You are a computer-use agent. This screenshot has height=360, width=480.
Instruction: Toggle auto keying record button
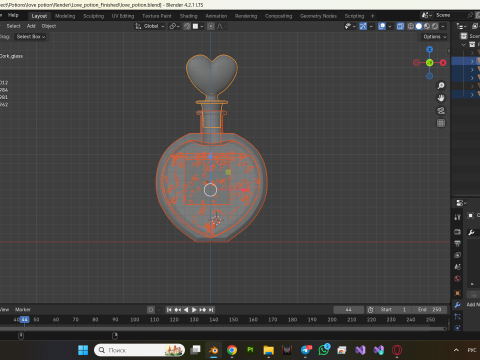[x=151, y=310]
